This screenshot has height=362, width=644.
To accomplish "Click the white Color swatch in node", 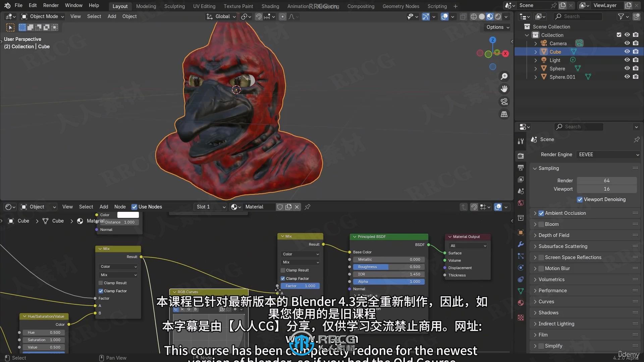I will coord(128,215).
